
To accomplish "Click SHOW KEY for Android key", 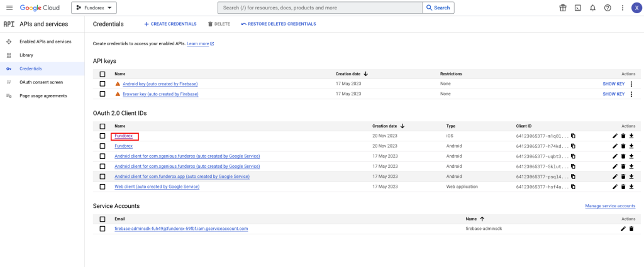I will 613,84.
